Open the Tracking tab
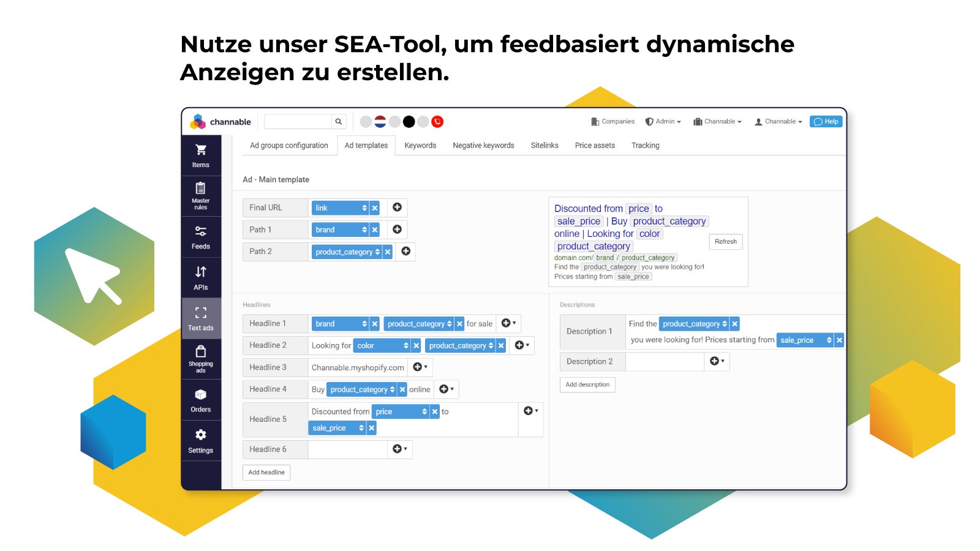The height and width of the screenshot is (551, 980). tap(646, 146)
